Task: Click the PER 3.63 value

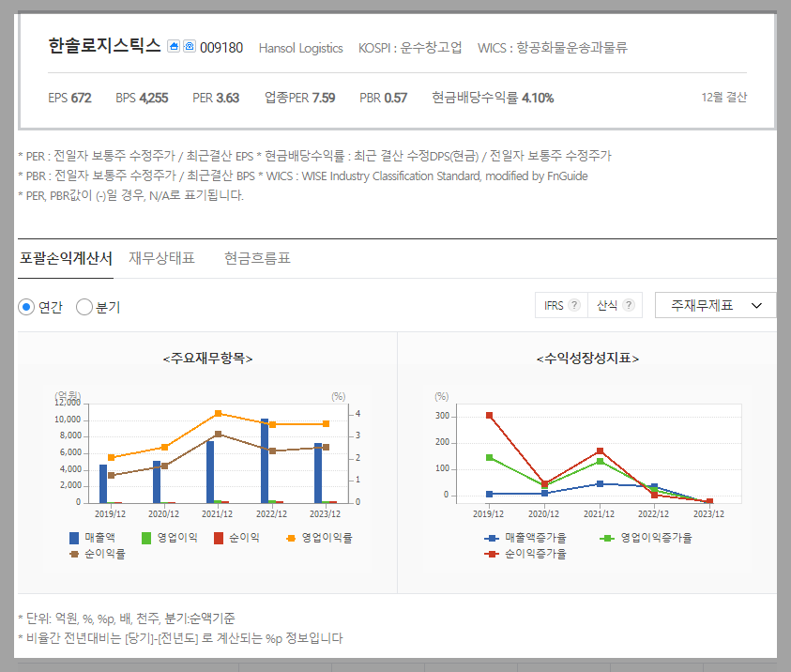Action: (216, 98)
